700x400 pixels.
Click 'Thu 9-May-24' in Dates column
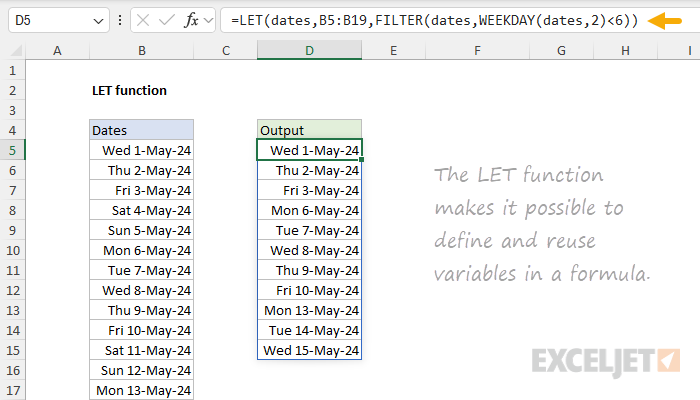(142, 310)
